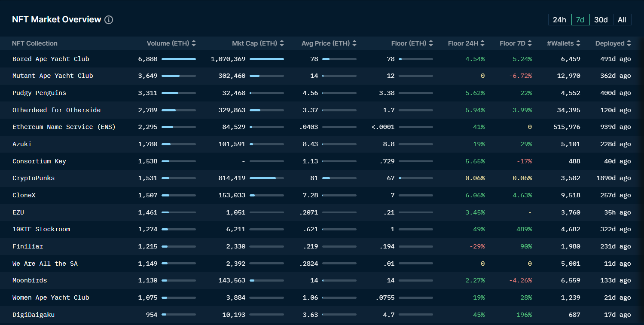644x325 pixels.
Task: Sort by Avg Price (ETH) arrows icon
Action: [x=354, y=43]
